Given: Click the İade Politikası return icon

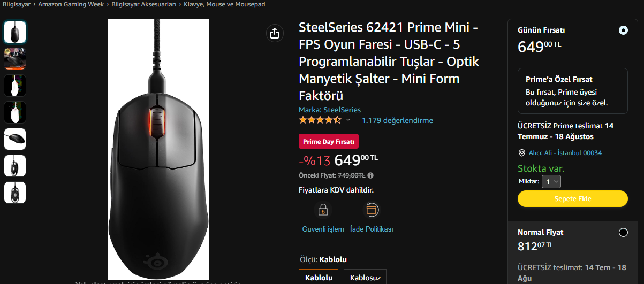Looking at the screenshot, I should coord(372,210).
